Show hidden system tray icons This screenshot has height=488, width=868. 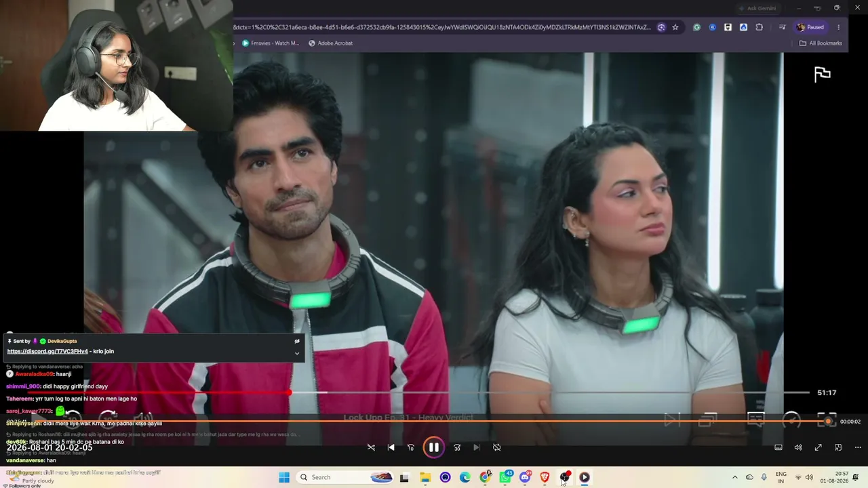734,477
